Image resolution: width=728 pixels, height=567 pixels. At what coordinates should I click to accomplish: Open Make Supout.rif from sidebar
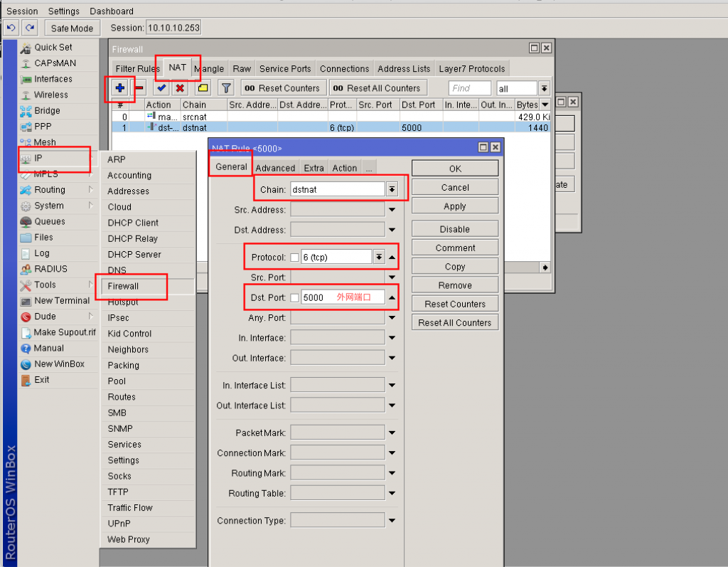tap(65, 332)
